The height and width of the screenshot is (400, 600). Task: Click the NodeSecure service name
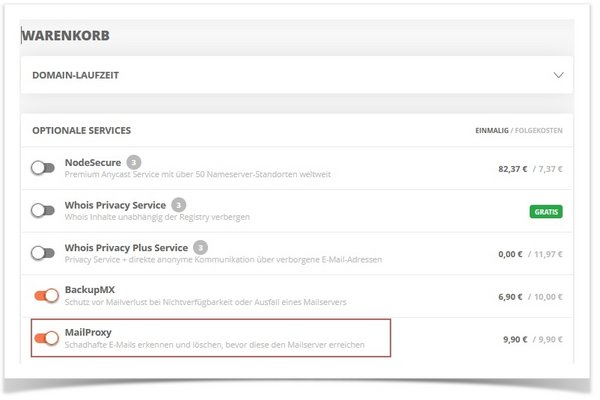pos(93,162)
